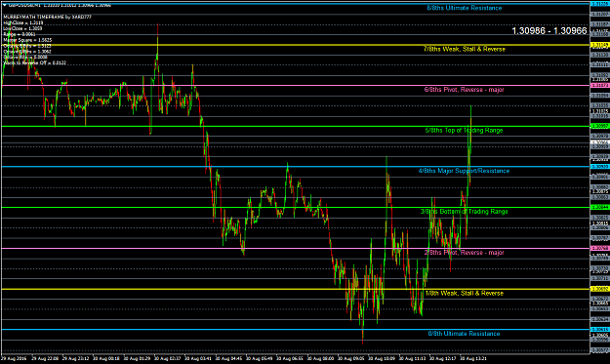
Task: Click the chart symbol dropdown triangle
Action: pyautogui.click(x=5, y=5)
